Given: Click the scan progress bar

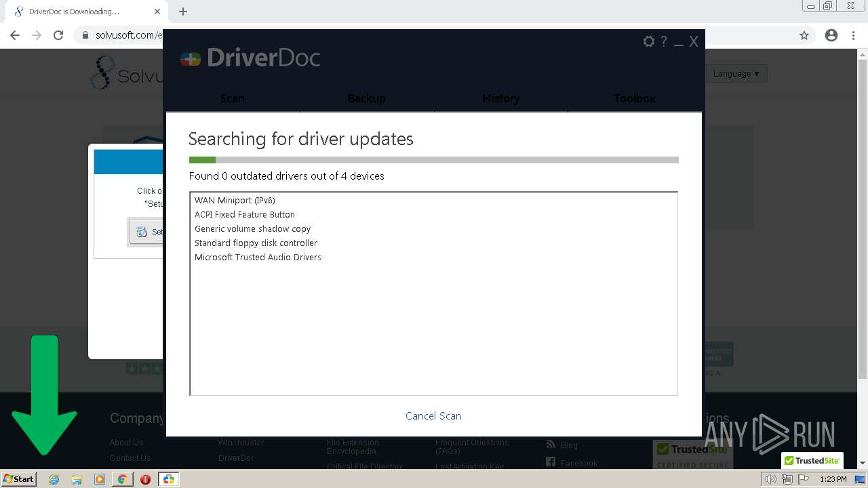Looking at the screenshot, I should pos(433,160).
